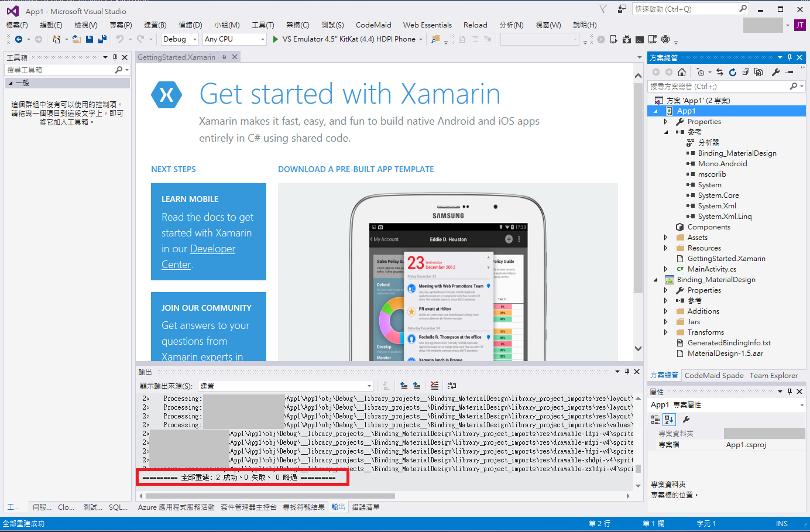Open the Debug configuration dropdown
The image size is (810, 532).
(180, 39)
